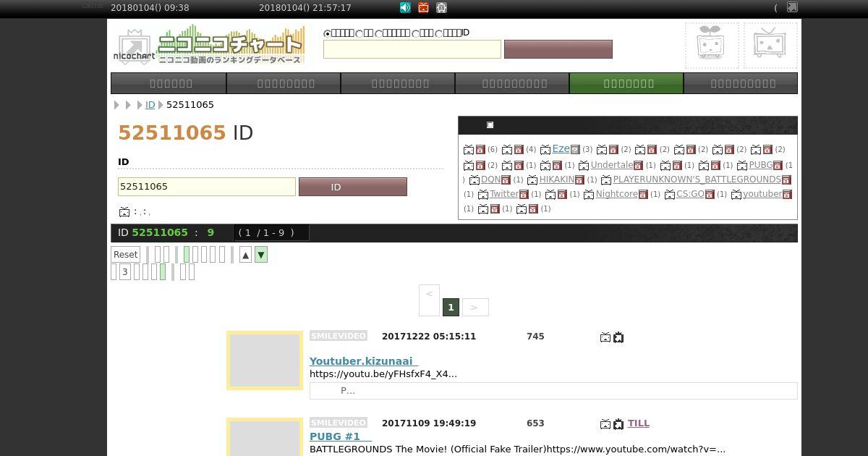The width and height of the screenshot is (868, 456).
Task: Click the TV icon before PUBG tag
Action: coord(742,166)
